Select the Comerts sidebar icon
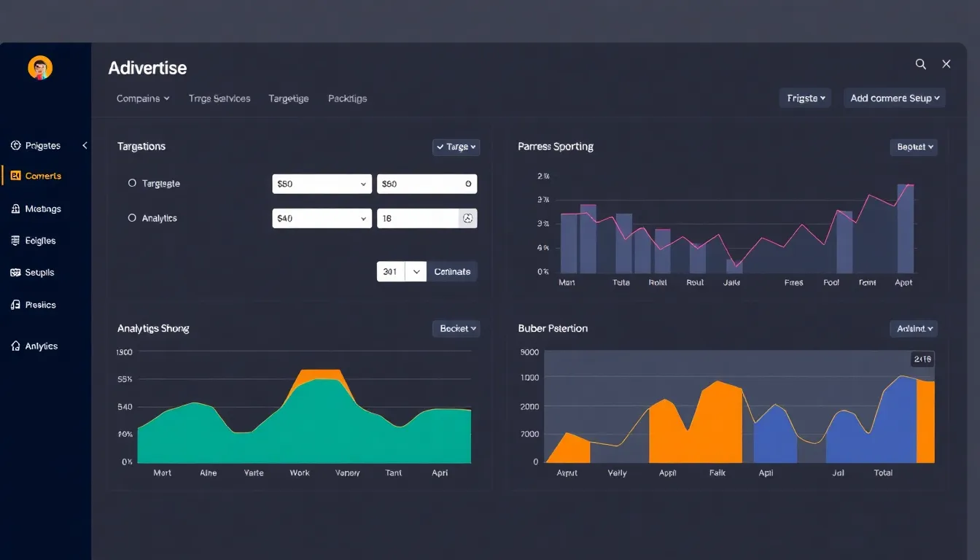Screen dimensions: 980x560 coord(16,175)
